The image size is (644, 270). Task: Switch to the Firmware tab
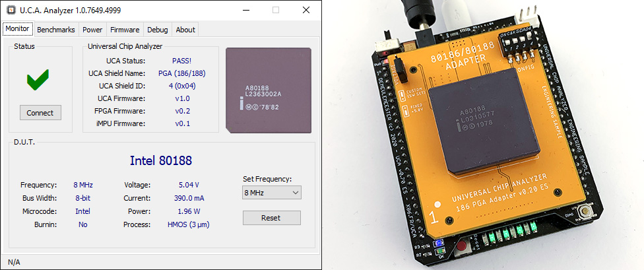(x=125, y=30)
